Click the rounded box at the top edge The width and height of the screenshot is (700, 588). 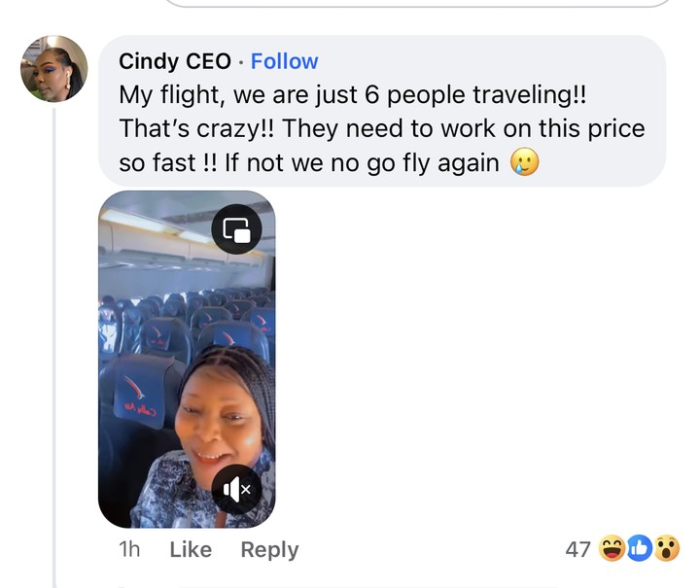pos(418,4)
